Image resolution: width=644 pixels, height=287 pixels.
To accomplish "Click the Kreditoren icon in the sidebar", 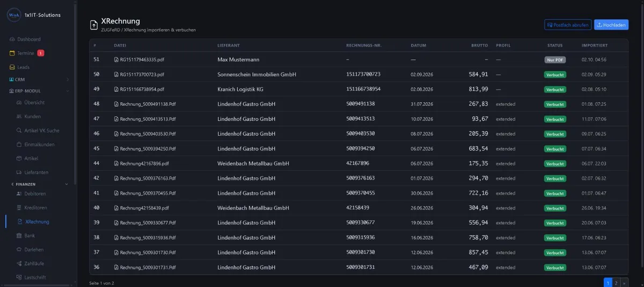I will [x=19, y=207].
